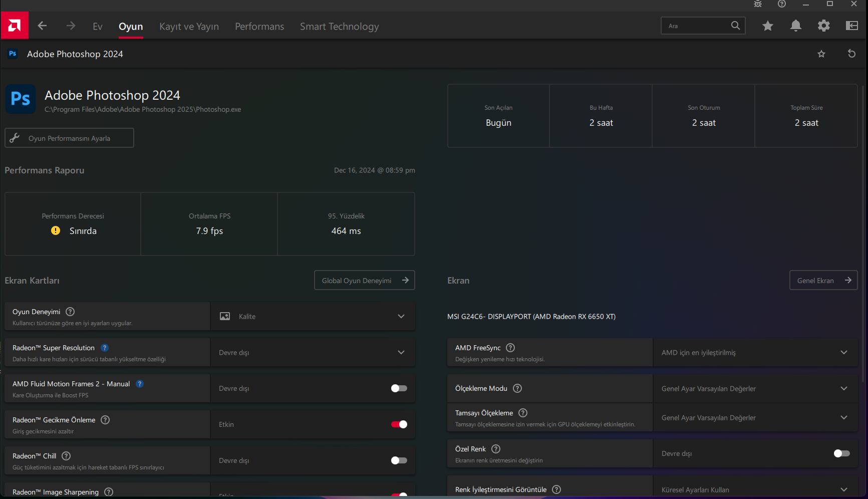
Task: Enable Özel Renk toggle
Action: coord(842,453)
